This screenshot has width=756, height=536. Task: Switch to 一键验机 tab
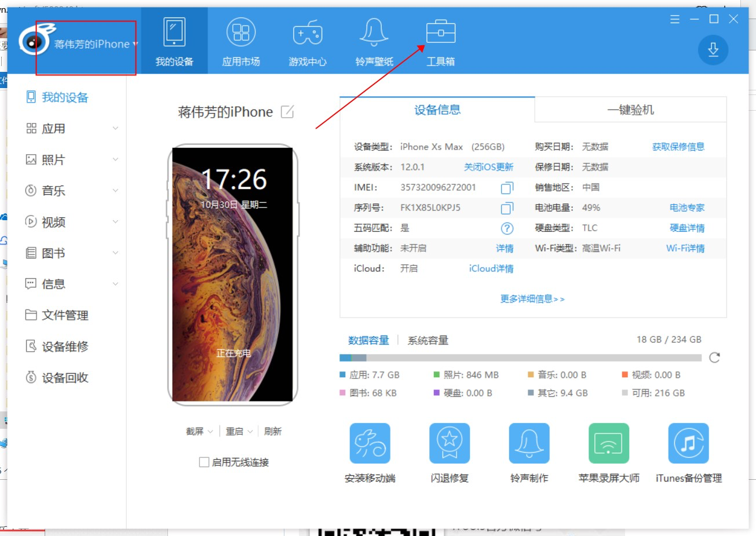pos(630,110)
